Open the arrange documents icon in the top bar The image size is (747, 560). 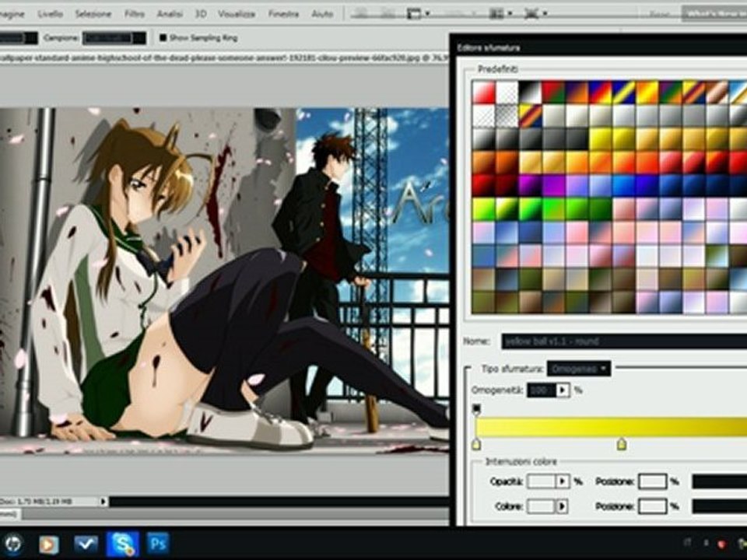coord(496,13)
